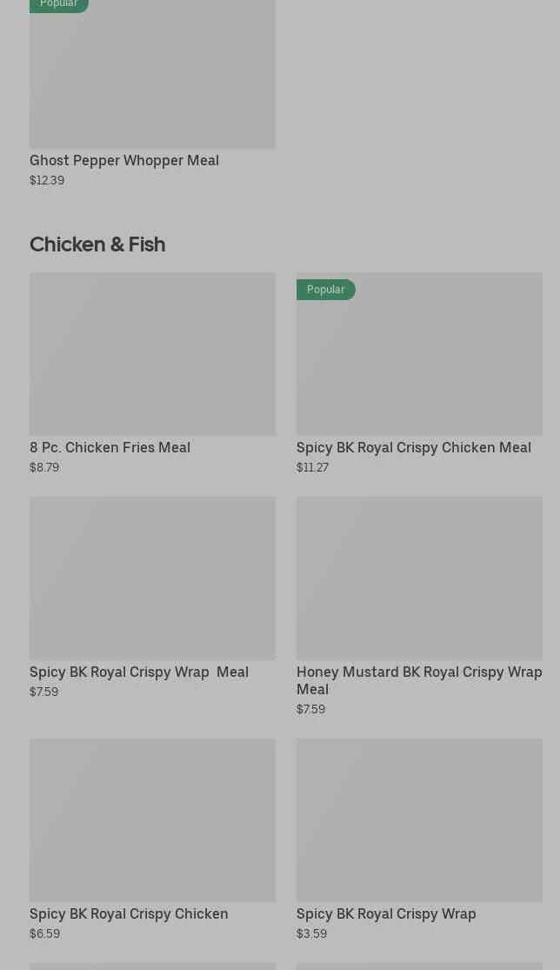
Task: Click the Ghost Pepper Whopper Meal title
Action: click(x=124, y=160)
